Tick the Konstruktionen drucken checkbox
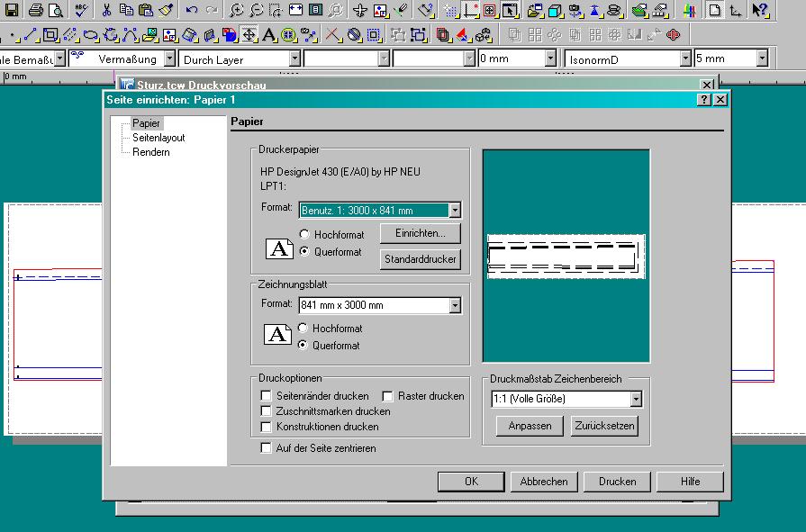Screen dimensions: 806x532 pos(266,427)
